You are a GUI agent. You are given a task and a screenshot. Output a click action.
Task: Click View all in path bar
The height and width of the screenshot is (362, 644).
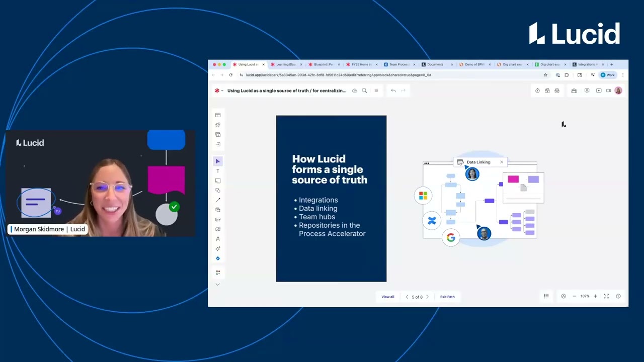[388, 297]
